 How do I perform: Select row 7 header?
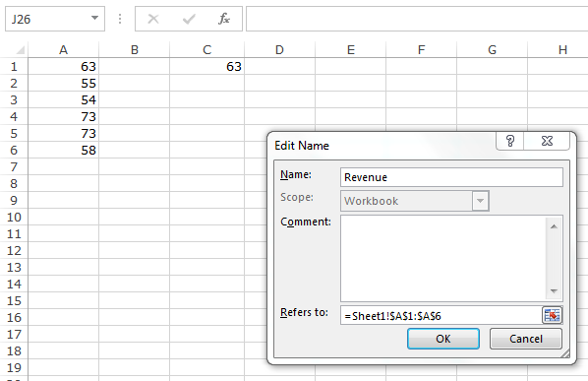[x=14, y=166]
